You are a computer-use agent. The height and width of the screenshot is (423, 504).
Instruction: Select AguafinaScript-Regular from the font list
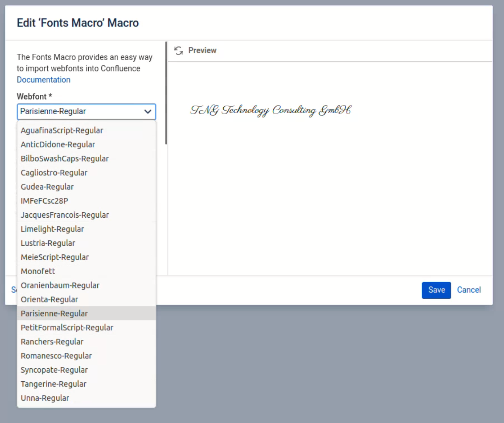tap(62, 130)
